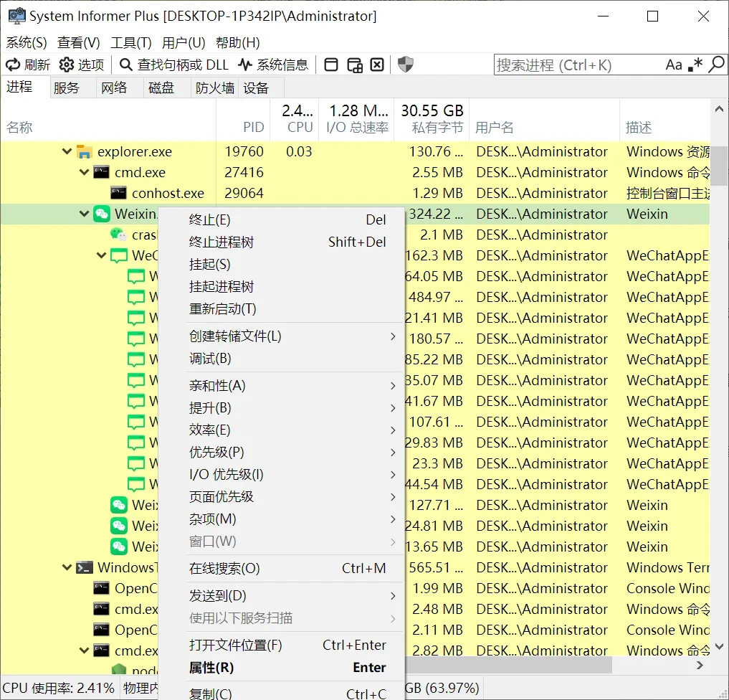Collapse the WeChatAppEx 162.3 MB node

101,255
